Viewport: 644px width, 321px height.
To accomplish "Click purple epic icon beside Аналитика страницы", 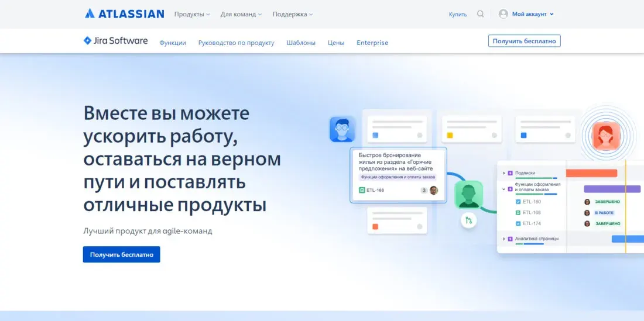I will pyautogui.click(x=510, y=239).
